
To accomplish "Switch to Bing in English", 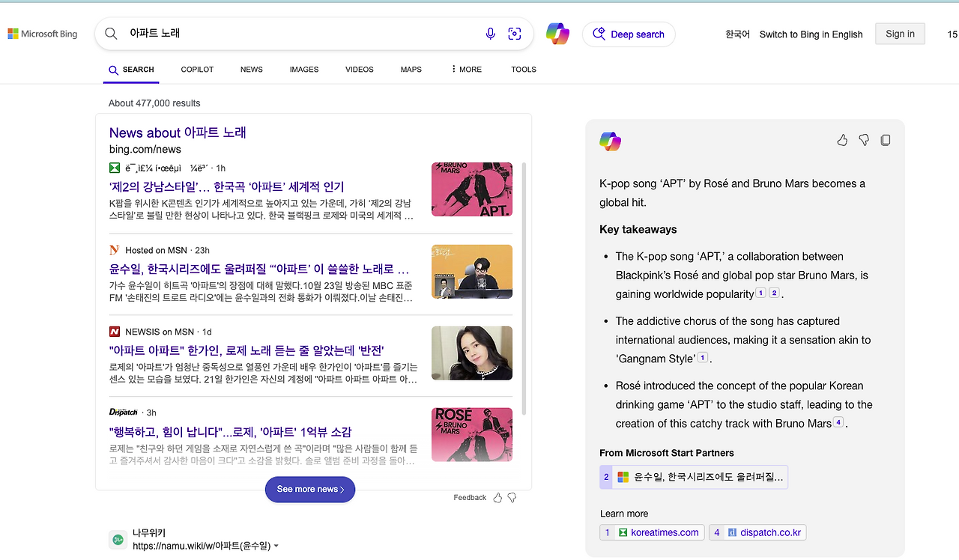I will (x=811, y=34).
